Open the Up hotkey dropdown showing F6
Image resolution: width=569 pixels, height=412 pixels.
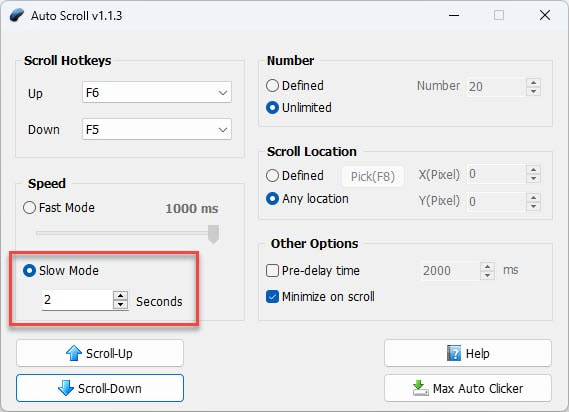tap(157, 93)
